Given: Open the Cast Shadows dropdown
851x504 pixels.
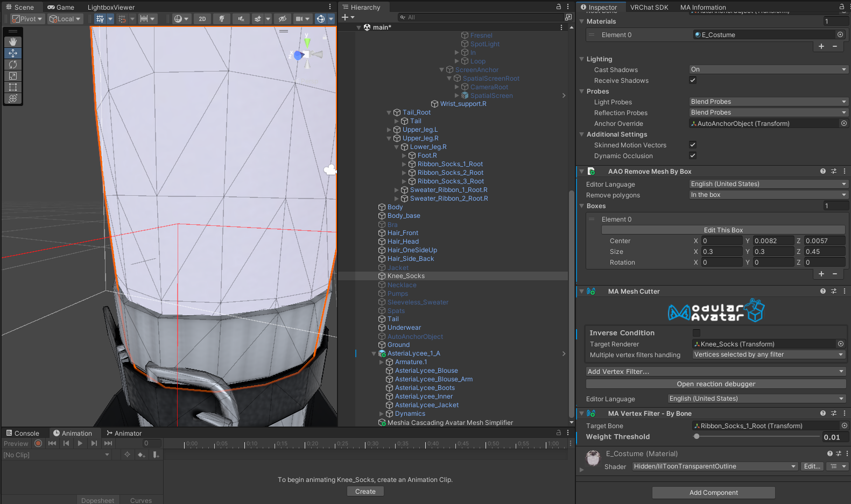Looking at the screenshot, I should click(x=768, y=69).
